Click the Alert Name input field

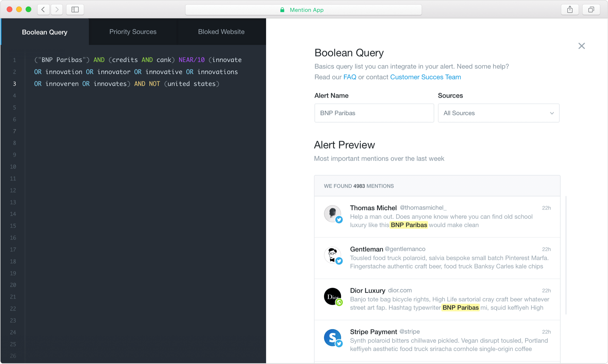tap(374, 113)
